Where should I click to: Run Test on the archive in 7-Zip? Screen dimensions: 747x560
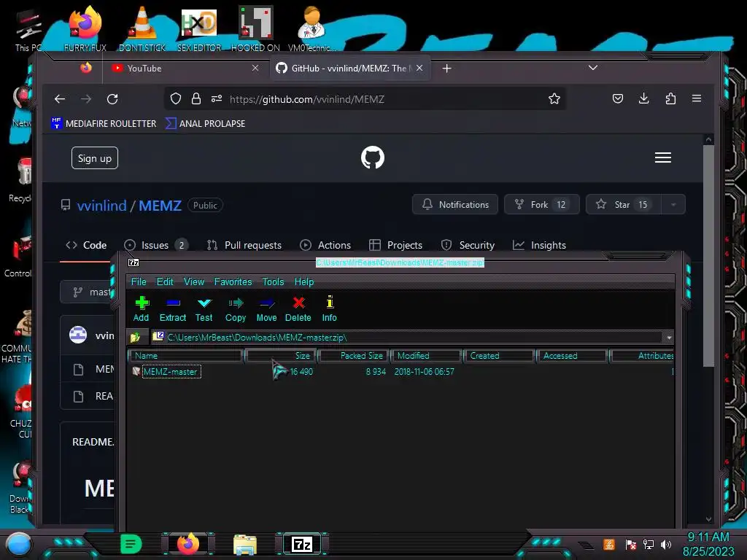204,309
